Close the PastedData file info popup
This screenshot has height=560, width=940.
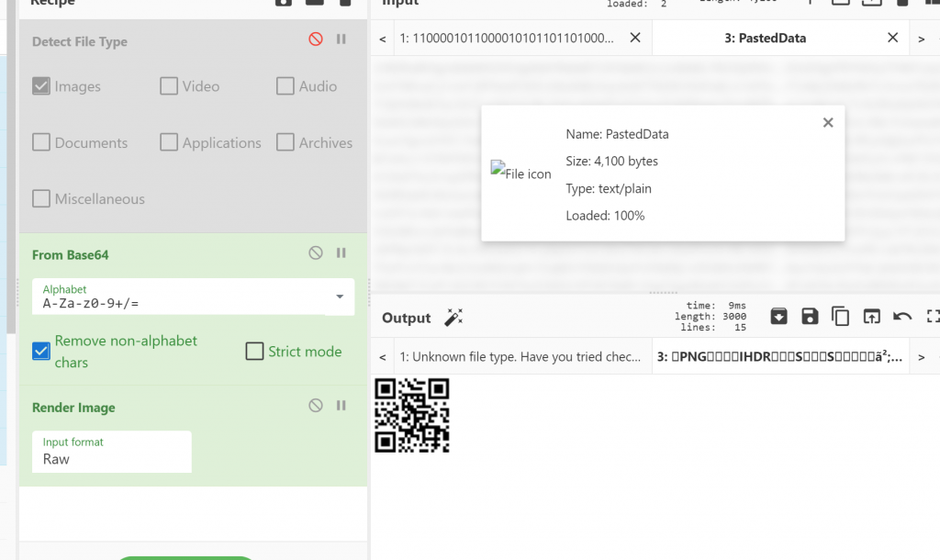click(x=828, y=123)
